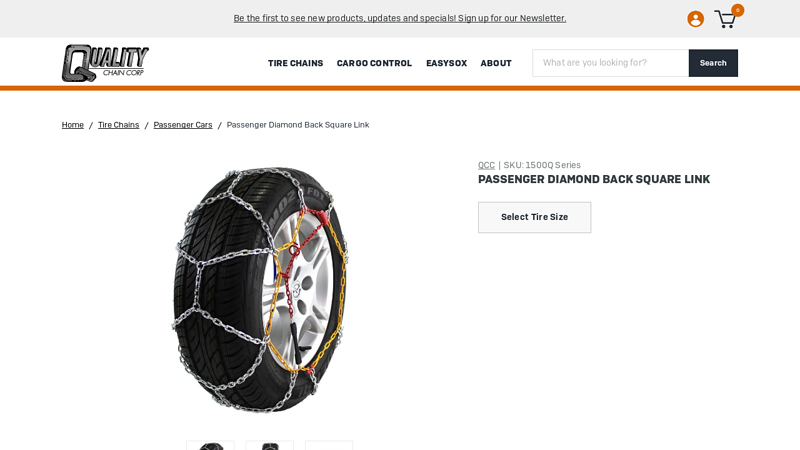Click the search input field
This screenshot has width=800, height=450.
pos(611,63)
